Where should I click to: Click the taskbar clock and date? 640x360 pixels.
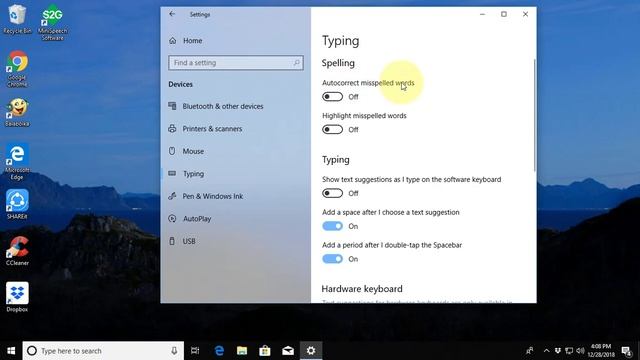pos(601,351)
